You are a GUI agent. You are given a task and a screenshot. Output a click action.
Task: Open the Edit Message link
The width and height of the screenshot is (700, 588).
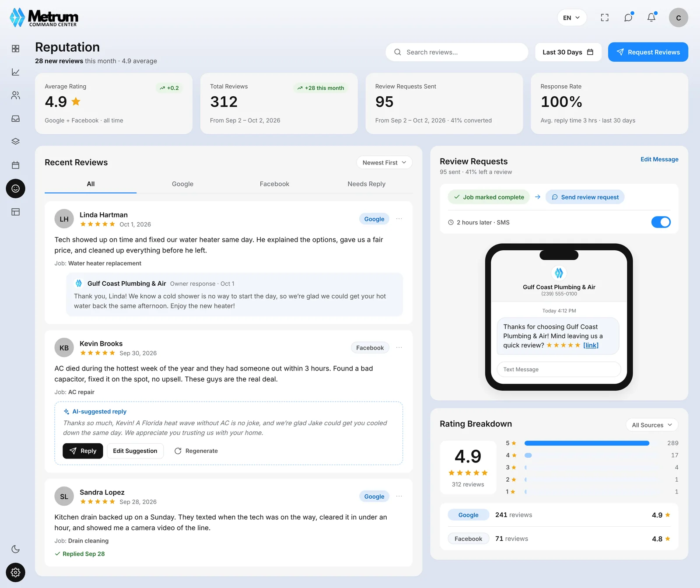coord(659,159)
